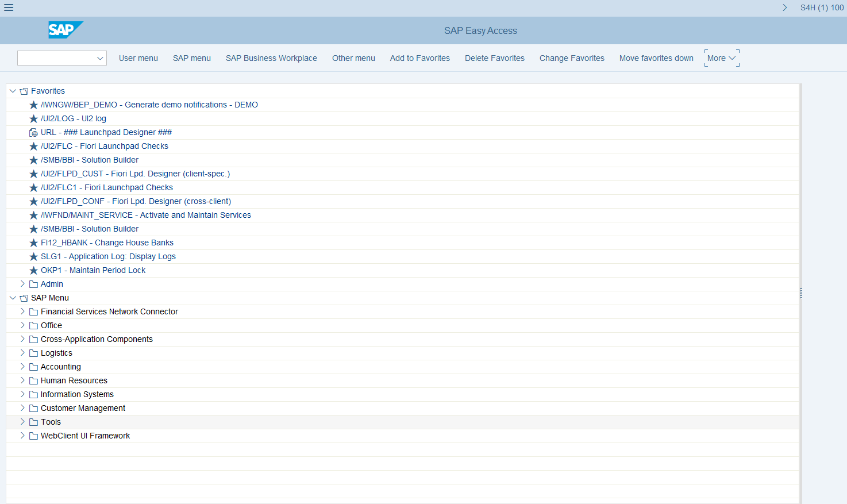Open /SMB/BBI Solution Builder first entry

tap(90, 160)
